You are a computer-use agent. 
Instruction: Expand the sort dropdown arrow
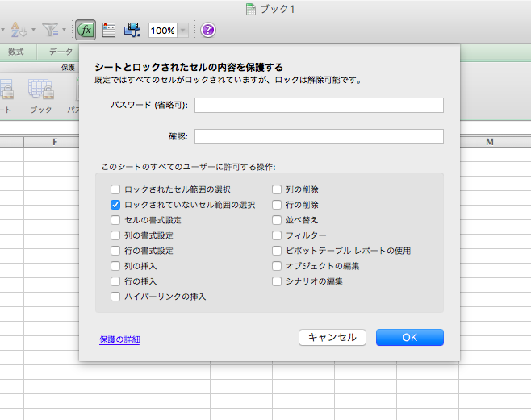(32, 30)
